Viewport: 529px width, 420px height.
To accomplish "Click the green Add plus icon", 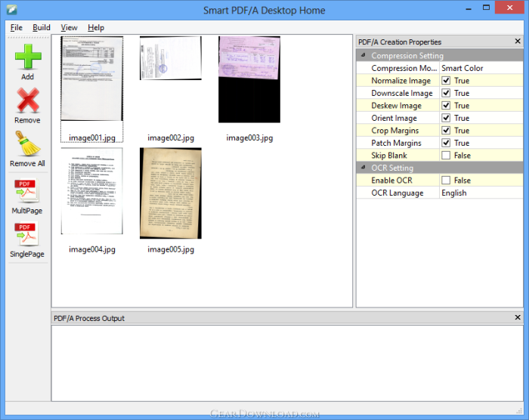I will tap(28, 57).
